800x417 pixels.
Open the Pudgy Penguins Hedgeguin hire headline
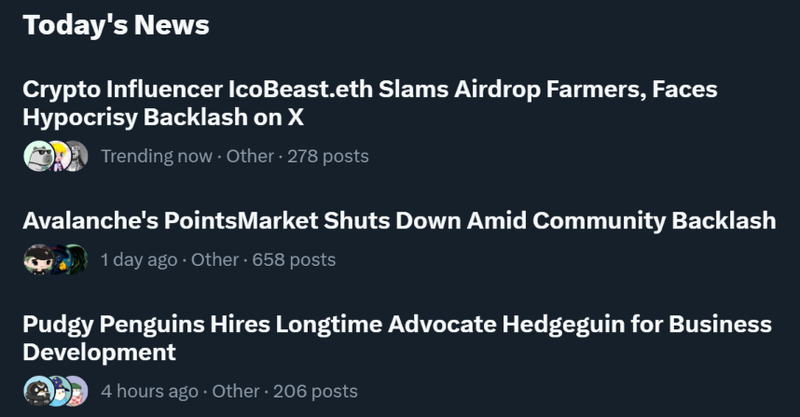coord(397,338)
